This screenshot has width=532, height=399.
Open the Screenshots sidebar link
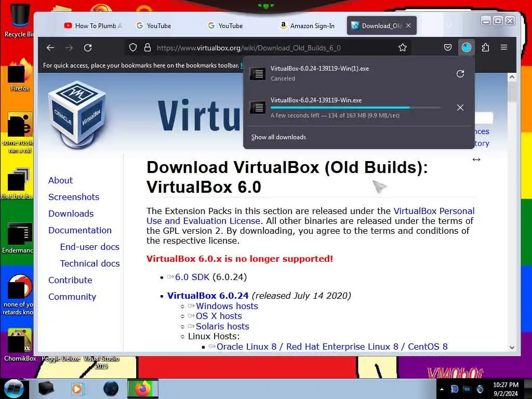pyautogui.click(x=74, y=197)
